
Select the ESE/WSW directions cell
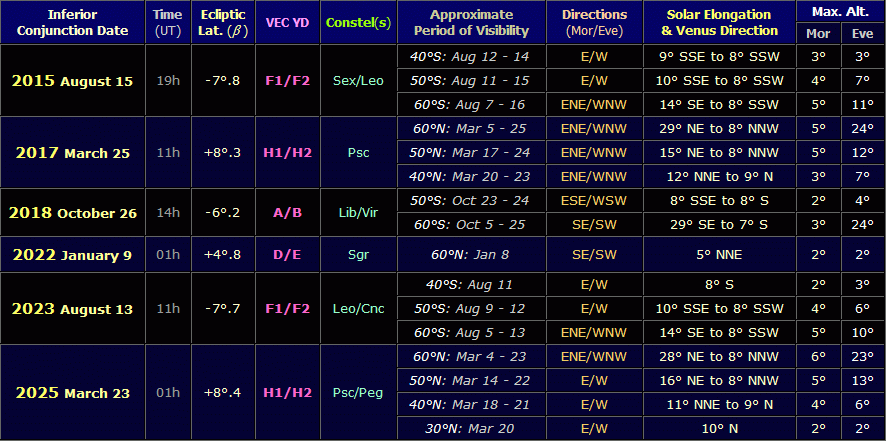coord(594,201)
